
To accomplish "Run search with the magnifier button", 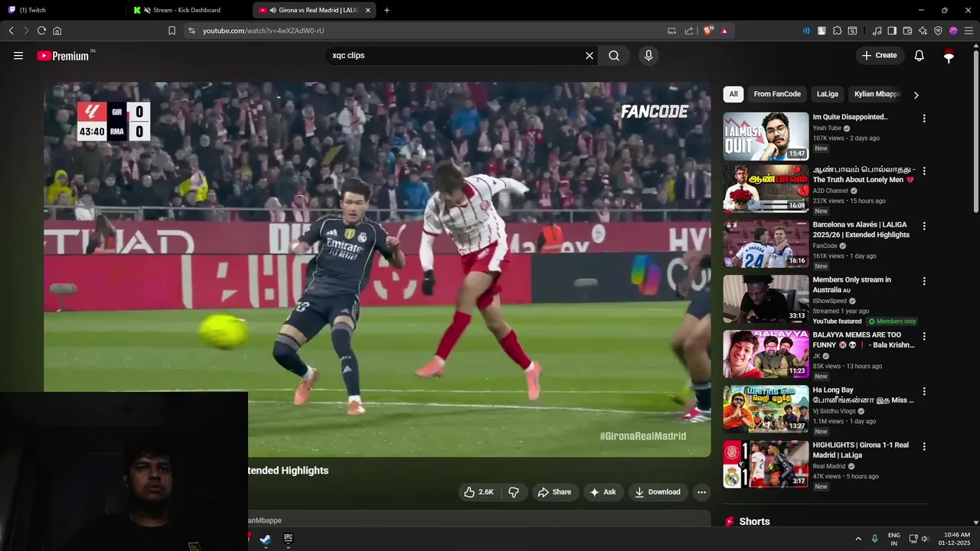I will pos(614,56).
